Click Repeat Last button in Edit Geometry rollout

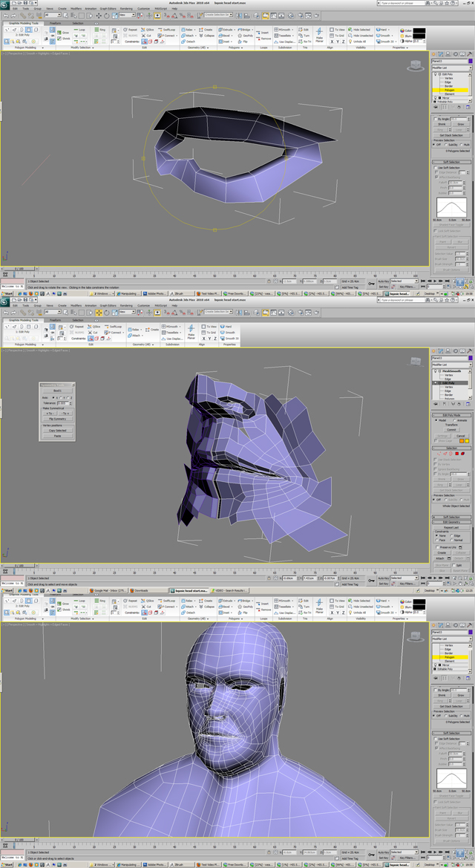[452, 527]
